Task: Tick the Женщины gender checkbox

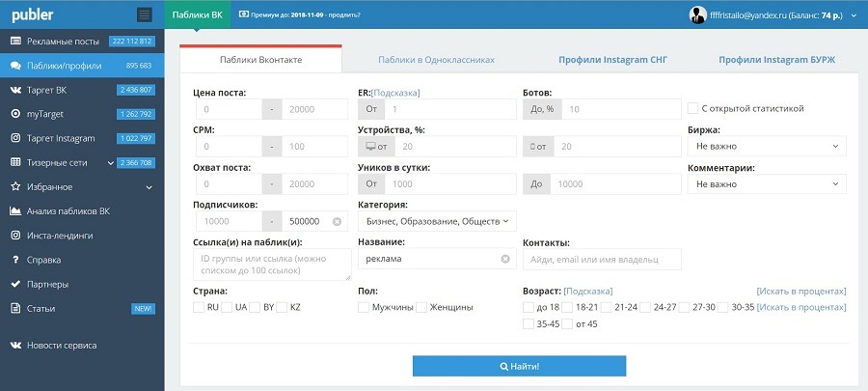Action: click(x=421, y=307)
